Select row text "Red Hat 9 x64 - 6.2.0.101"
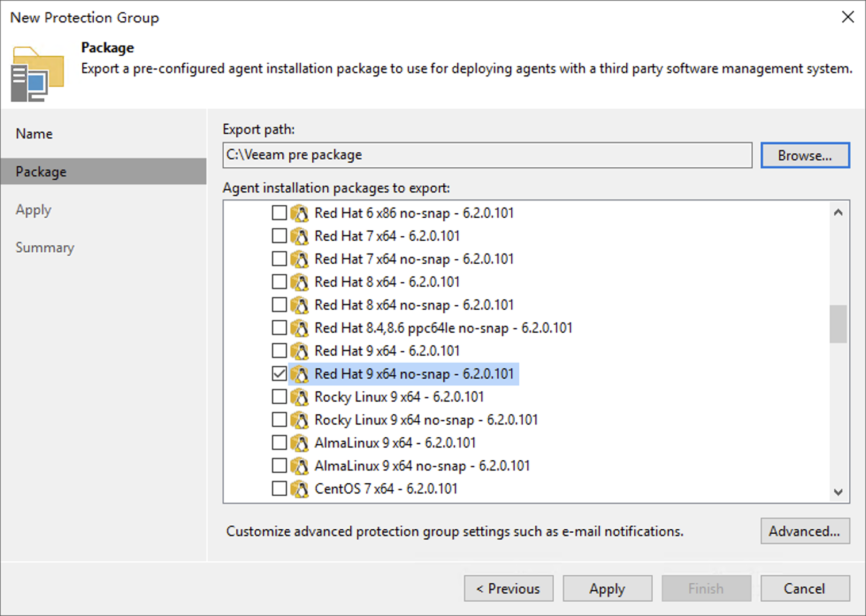Viewport: 866px width, 616px height. 387,351
